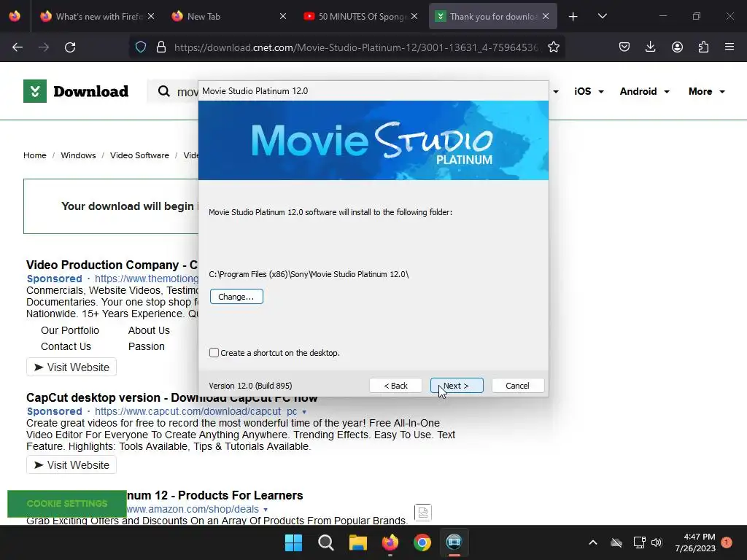Open the Our Portfolio ad link

click(70, 330)
